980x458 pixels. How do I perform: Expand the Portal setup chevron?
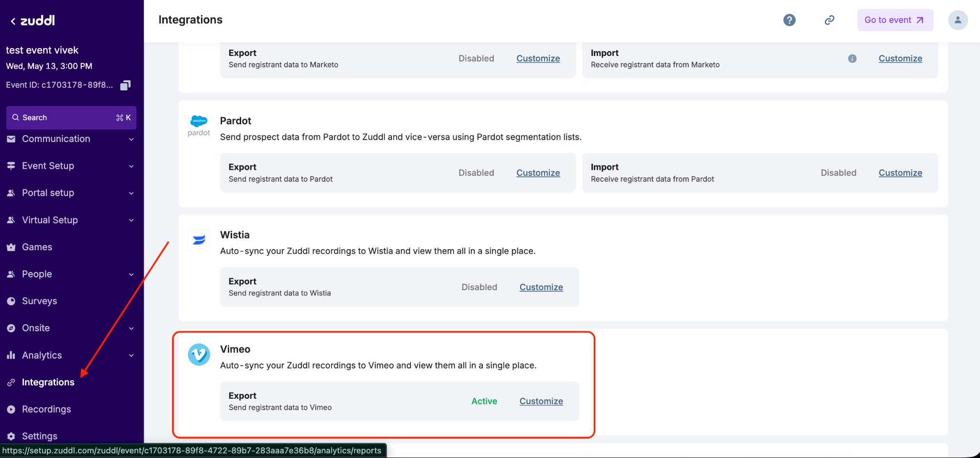pos(131,193)
